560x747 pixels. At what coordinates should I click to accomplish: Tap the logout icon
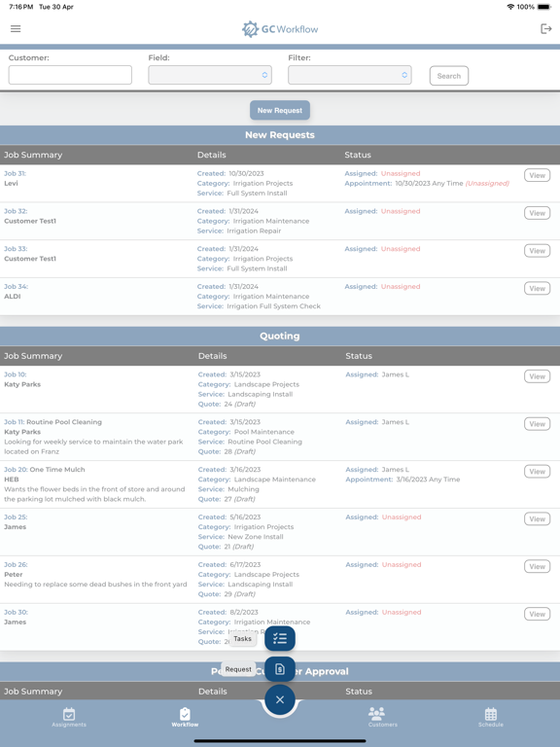tap(545, 29)
